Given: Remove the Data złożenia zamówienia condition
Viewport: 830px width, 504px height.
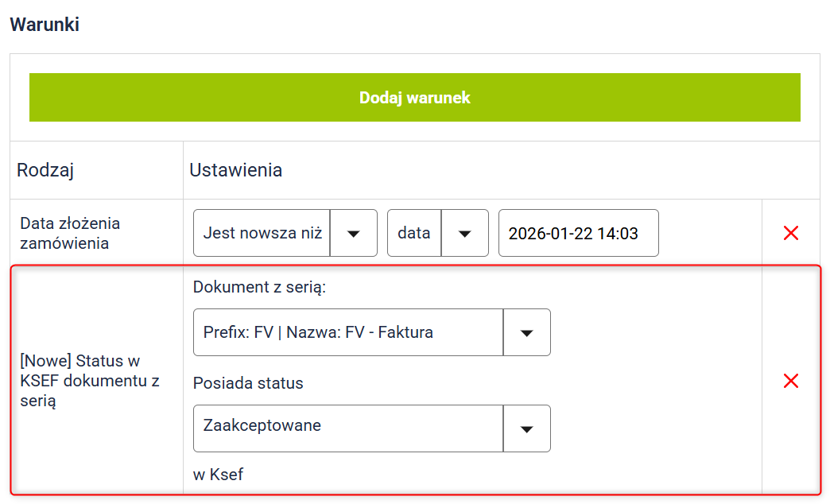Looking at the screenshot, I should point(790,233).
